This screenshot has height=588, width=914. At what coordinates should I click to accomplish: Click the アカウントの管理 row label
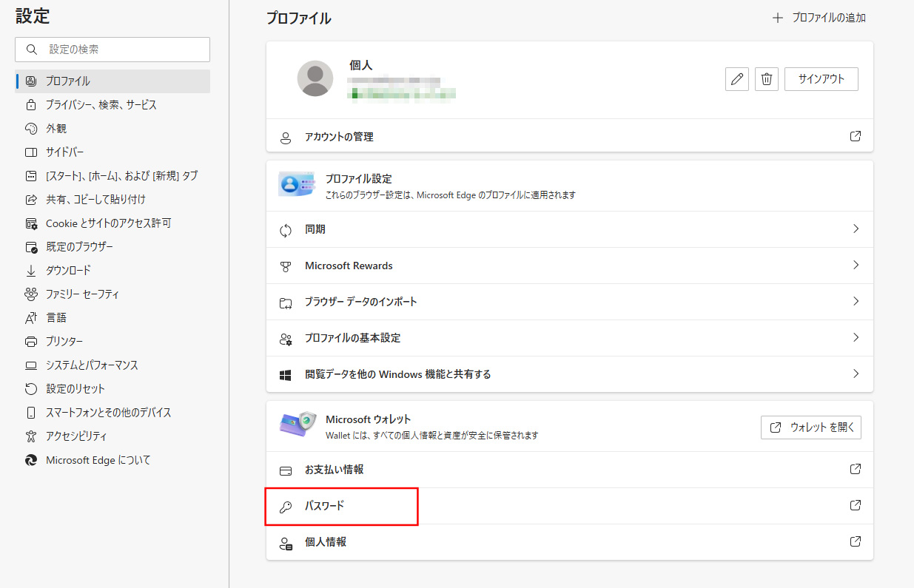point(339,137)
